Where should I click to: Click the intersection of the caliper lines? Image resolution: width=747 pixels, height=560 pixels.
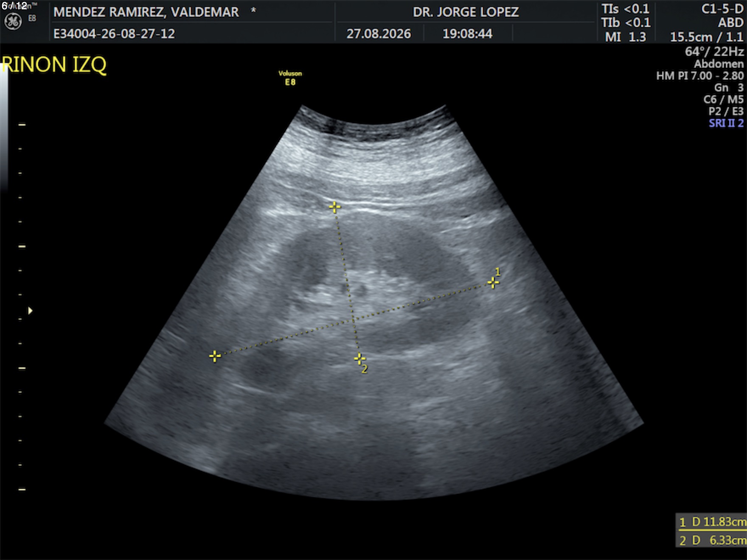(x=353, y=319)
